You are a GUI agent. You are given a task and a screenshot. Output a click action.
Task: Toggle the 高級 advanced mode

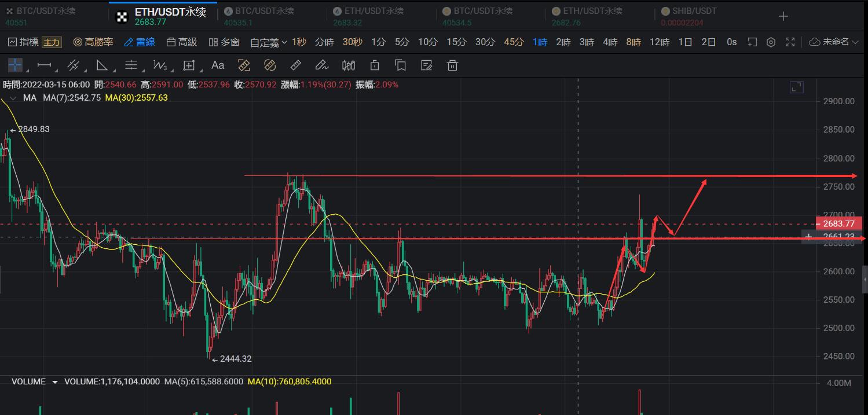coord(182,42)
